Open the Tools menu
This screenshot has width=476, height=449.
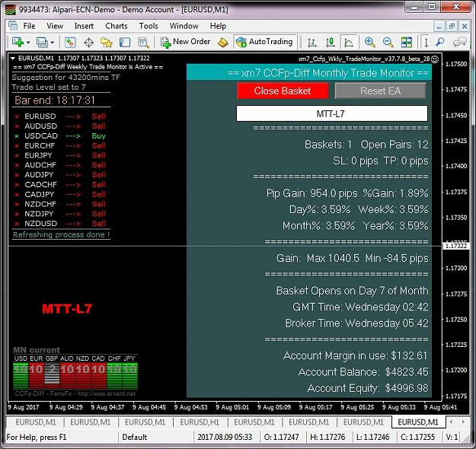click(149, 26)
